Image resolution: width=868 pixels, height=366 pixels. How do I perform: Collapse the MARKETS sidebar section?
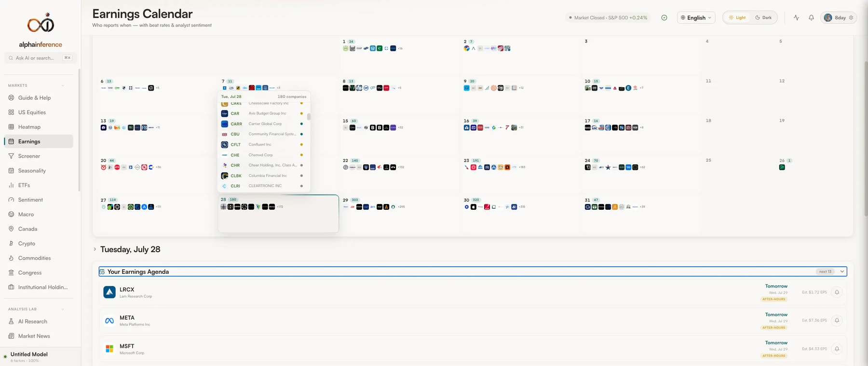[63, 85]
